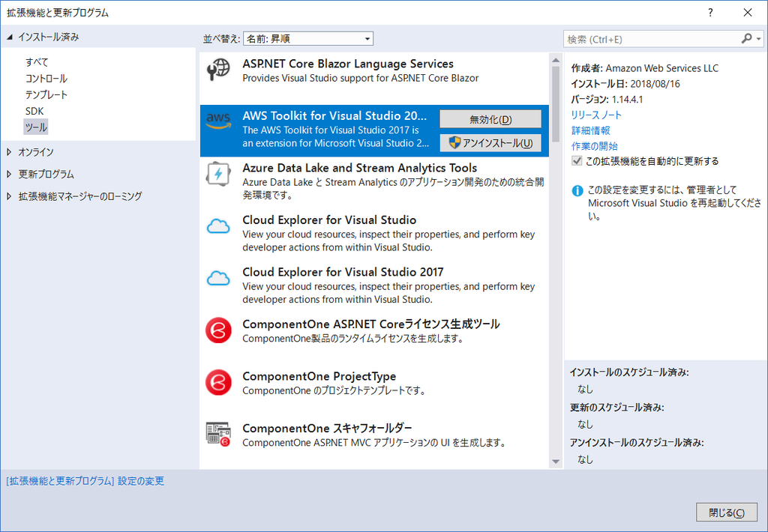Click the blue information icon

[x=577, y=191]
